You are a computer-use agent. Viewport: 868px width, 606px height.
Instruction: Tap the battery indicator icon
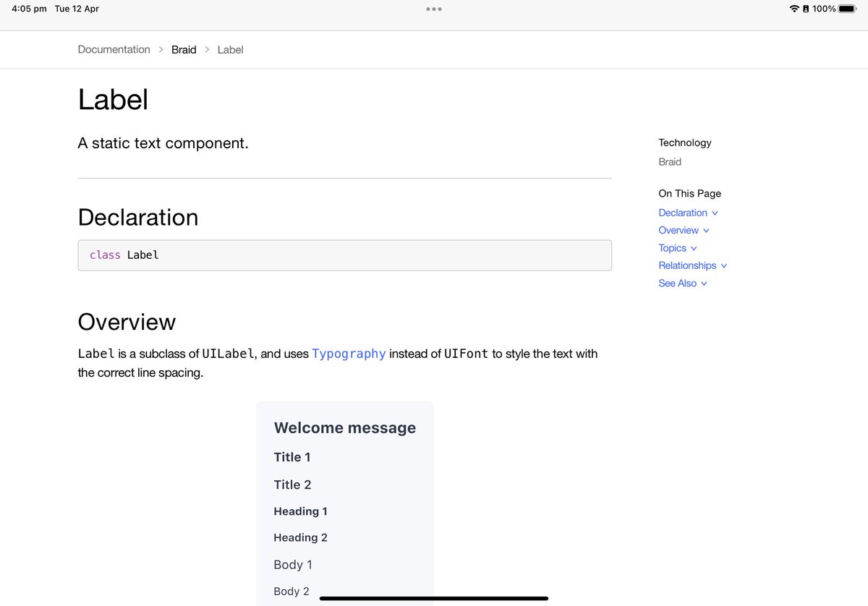point(847,9)
